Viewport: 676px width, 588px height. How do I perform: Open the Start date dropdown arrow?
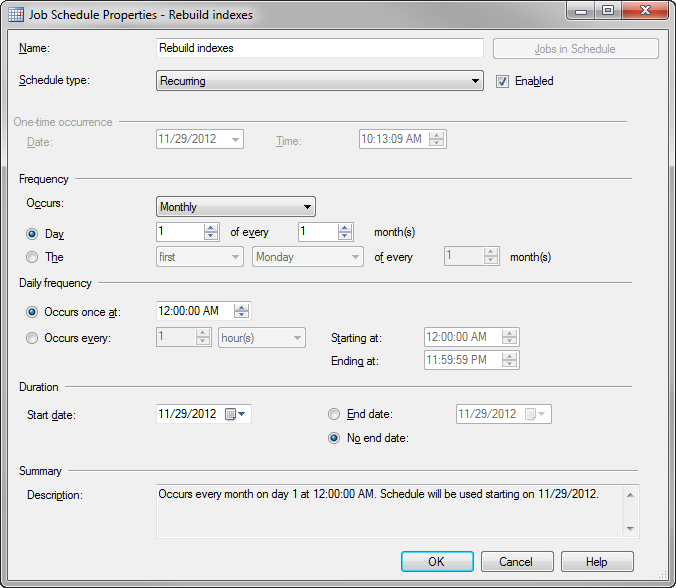pos(242,414)
